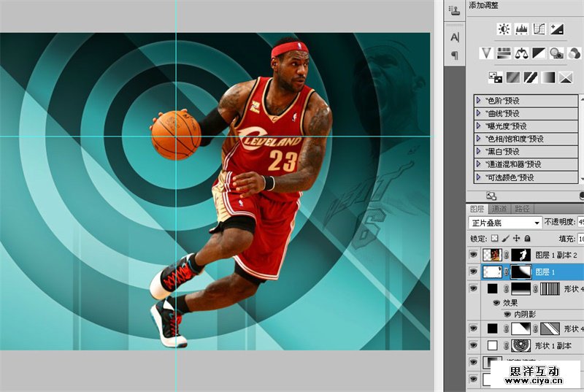The width and height of the screenshot is (584, 392).
Task: Expand the "曲线" 预设 group
Action: (x=479, y=113)
